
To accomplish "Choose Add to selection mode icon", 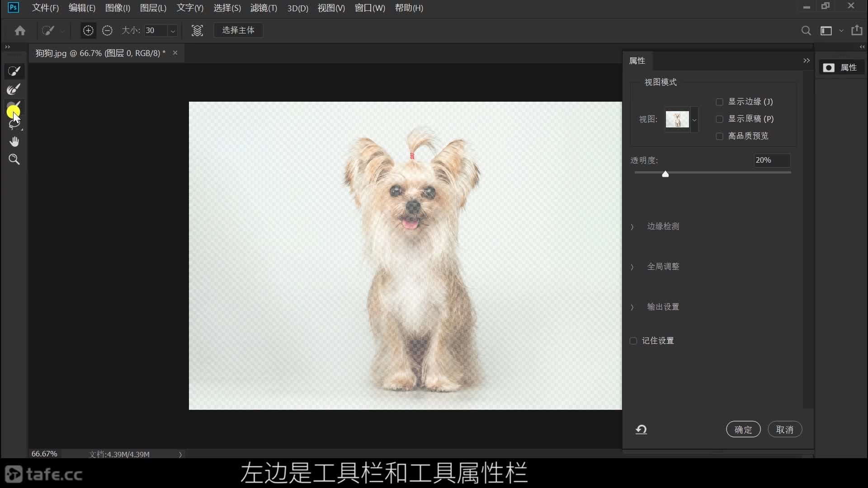I will click(88, 30).
